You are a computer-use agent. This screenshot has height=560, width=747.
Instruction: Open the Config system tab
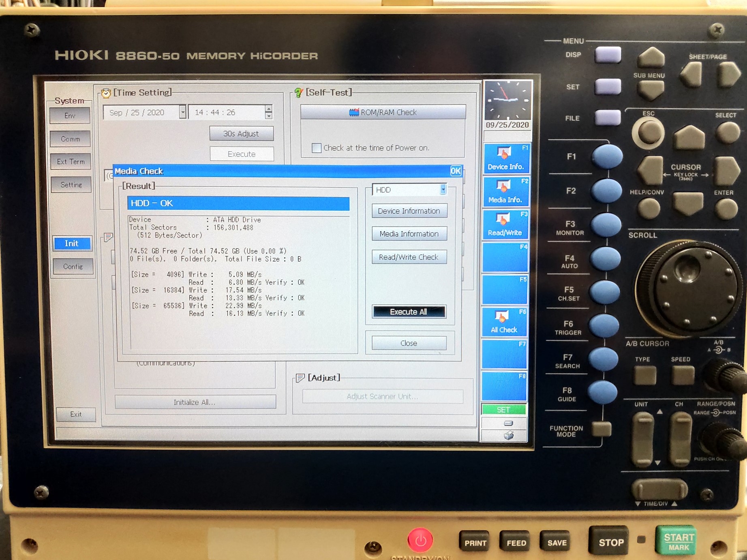pos(73,267)
